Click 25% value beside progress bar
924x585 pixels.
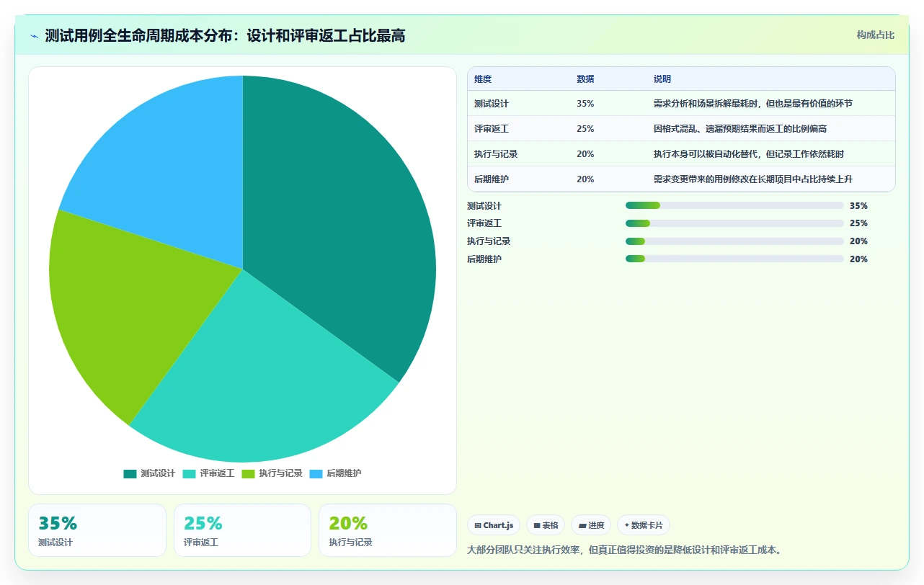pos(858,223)
